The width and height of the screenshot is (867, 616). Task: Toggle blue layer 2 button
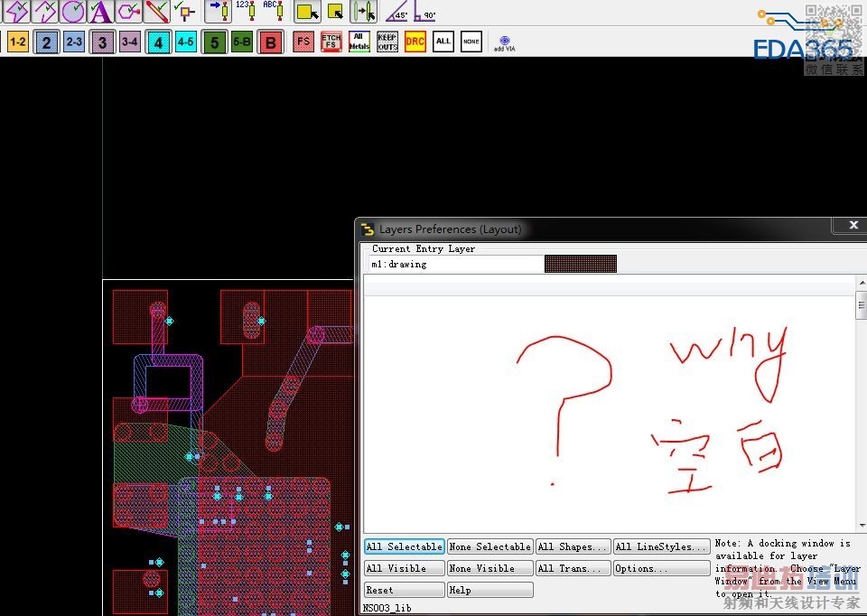[46, 42]
